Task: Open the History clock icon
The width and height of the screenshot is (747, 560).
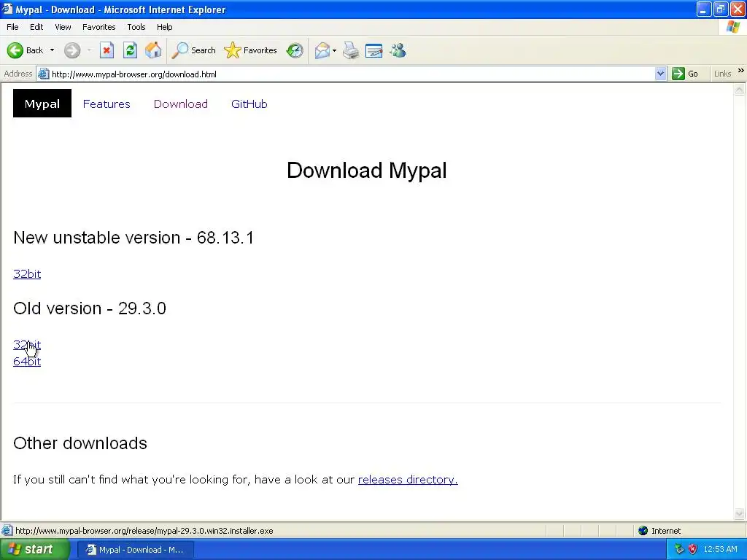Action: [295, 50]
